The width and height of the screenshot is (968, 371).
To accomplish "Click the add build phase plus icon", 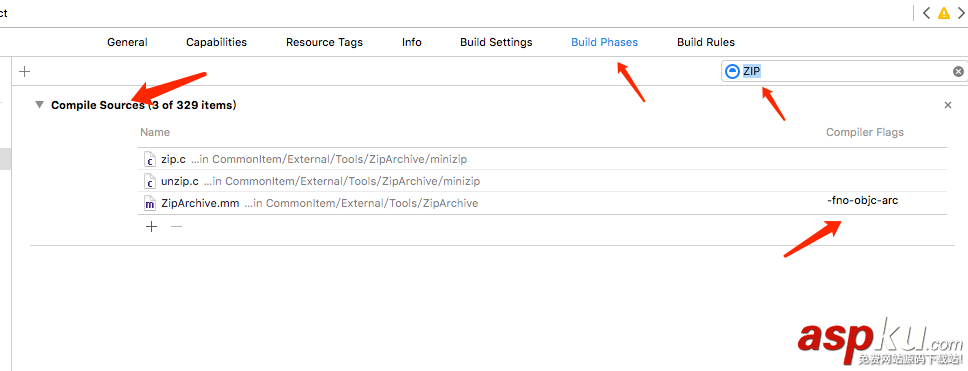I will pyautogui.click(x=25, y=72).
